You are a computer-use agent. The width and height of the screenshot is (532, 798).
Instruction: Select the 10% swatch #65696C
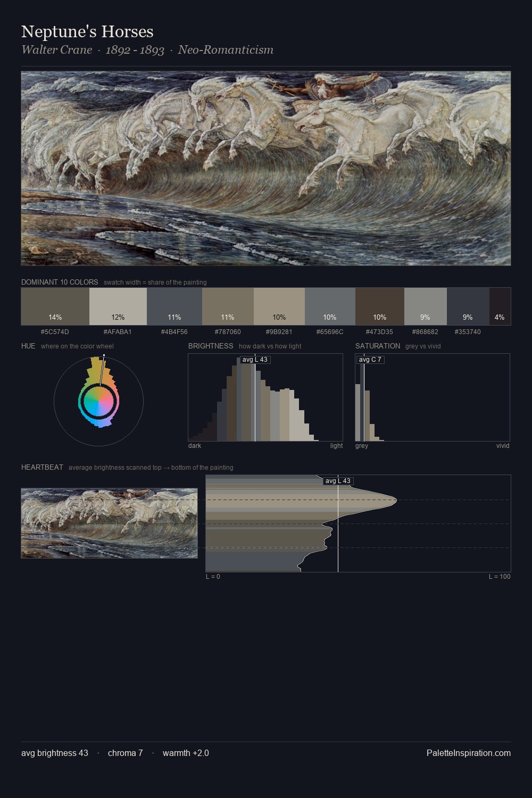coord(330,306)
